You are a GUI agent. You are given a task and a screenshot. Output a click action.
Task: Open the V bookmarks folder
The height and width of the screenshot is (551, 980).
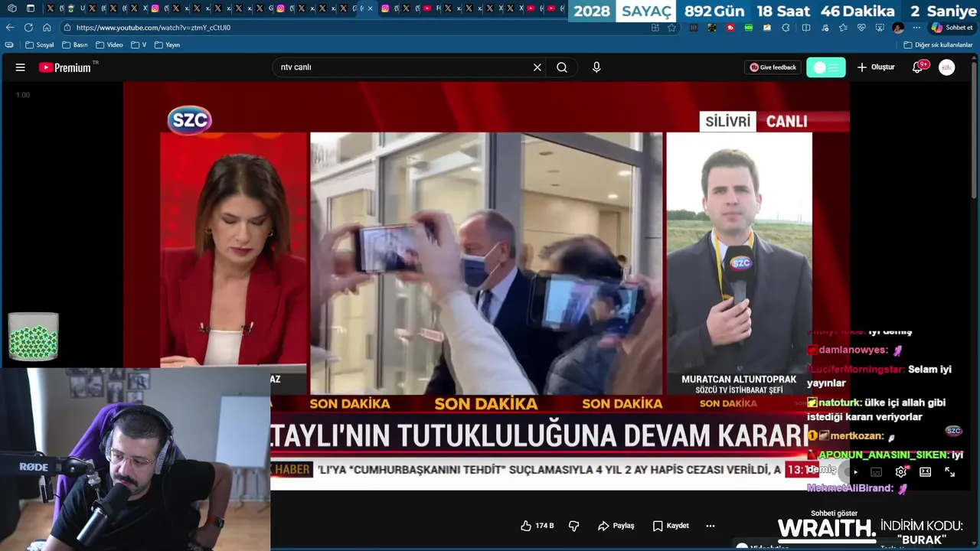tap(139, 45)
